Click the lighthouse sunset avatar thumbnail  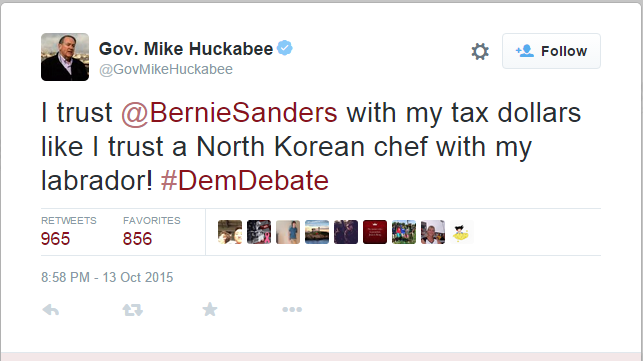pyautogui.click(x=317, y=232)
